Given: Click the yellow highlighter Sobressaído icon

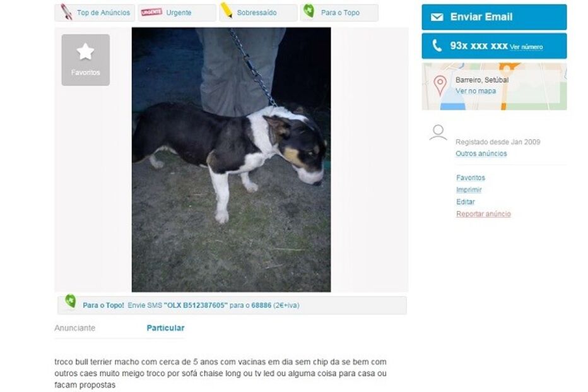Looking at the screenshot, I should 226,10.
